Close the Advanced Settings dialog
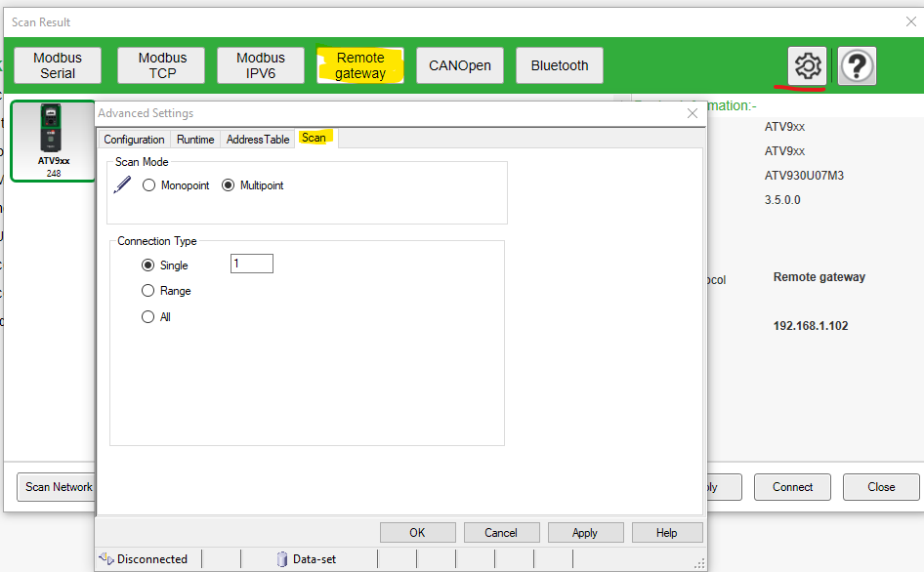Viewport: 924px width, 572px height. [x=693, y=113]
